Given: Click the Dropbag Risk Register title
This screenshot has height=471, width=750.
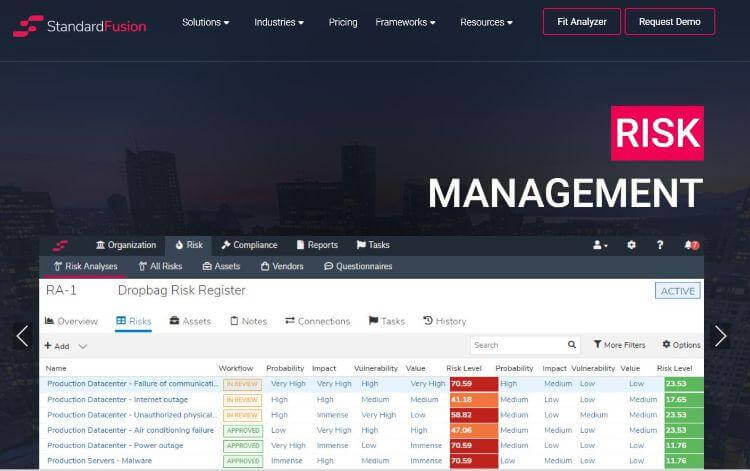Looking at the screenshot, I should (181, 290).
